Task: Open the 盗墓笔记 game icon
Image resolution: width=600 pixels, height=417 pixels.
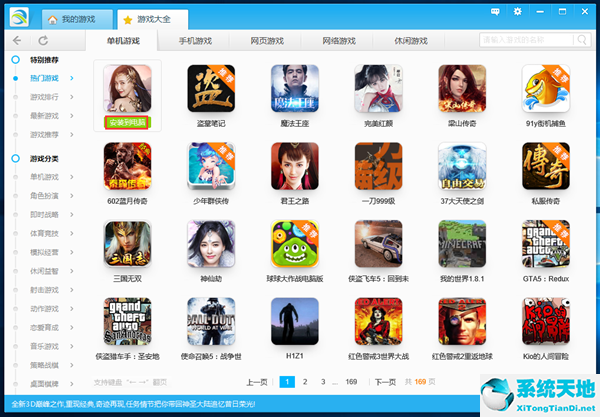Action: tap(211, 88)
